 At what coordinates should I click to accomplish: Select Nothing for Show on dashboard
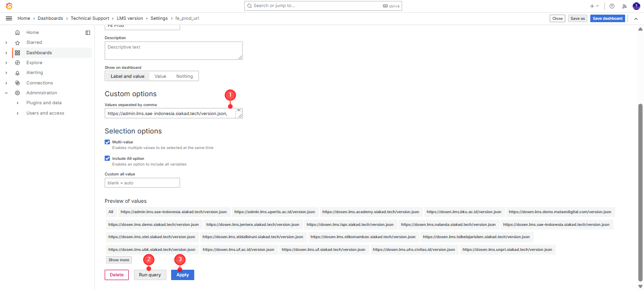coord(184,76)
